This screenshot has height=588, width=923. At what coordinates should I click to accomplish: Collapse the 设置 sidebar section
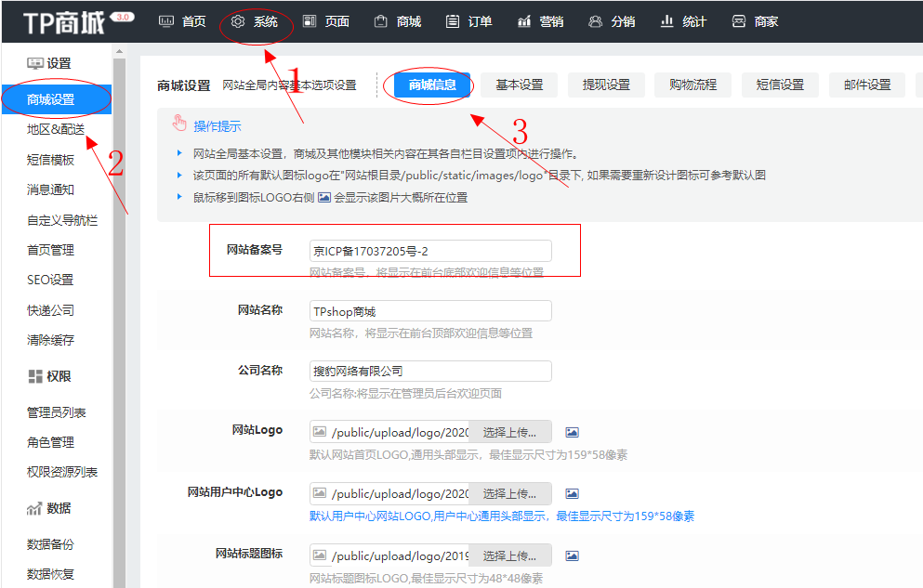50,63
